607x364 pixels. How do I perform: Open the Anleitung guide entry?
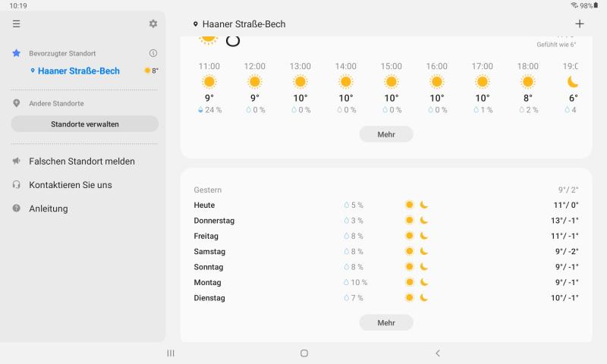coord(48,209)
